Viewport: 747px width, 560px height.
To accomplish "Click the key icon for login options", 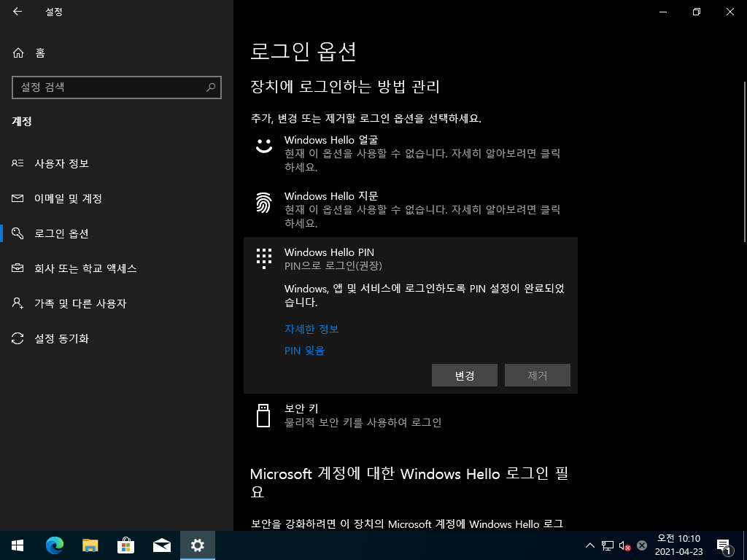I will point(18,233).
